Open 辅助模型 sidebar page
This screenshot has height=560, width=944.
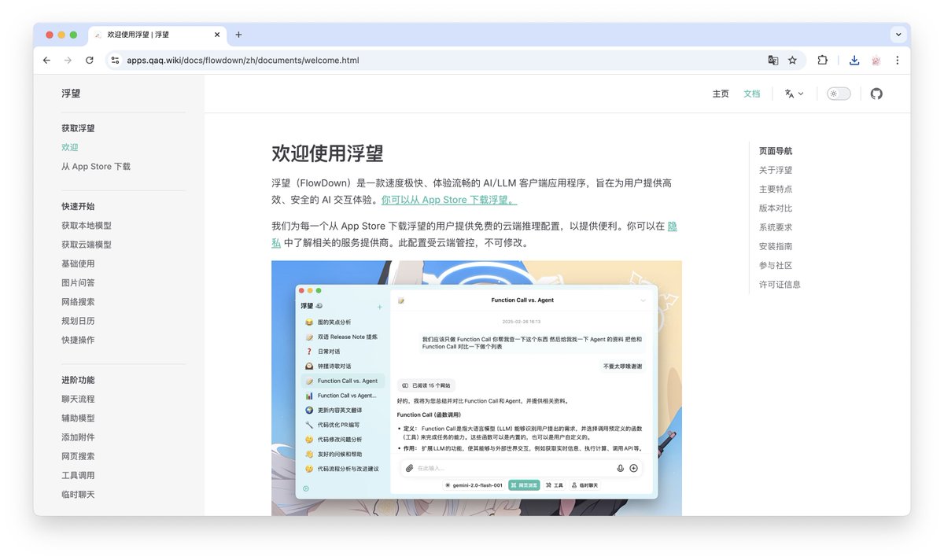click(x=78, y=418)
